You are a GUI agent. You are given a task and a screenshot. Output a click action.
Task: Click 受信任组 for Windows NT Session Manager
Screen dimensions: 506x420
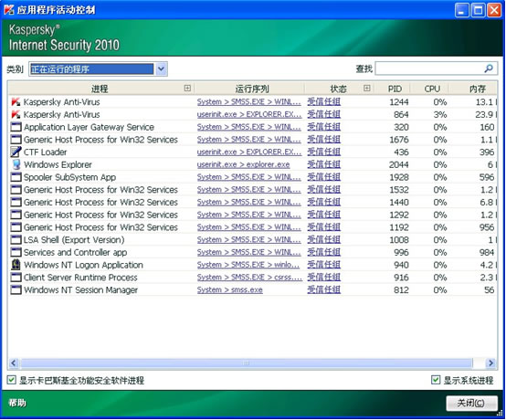323,290
